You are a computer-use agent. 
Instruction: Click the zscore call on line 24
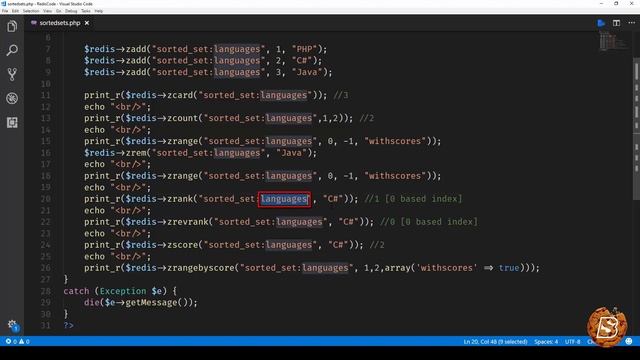(182, 245)
